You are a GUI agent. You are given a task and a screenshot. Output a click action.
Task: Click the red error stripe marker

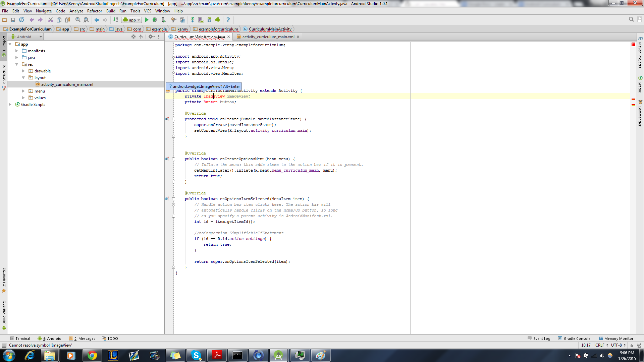tap(633, 99)
